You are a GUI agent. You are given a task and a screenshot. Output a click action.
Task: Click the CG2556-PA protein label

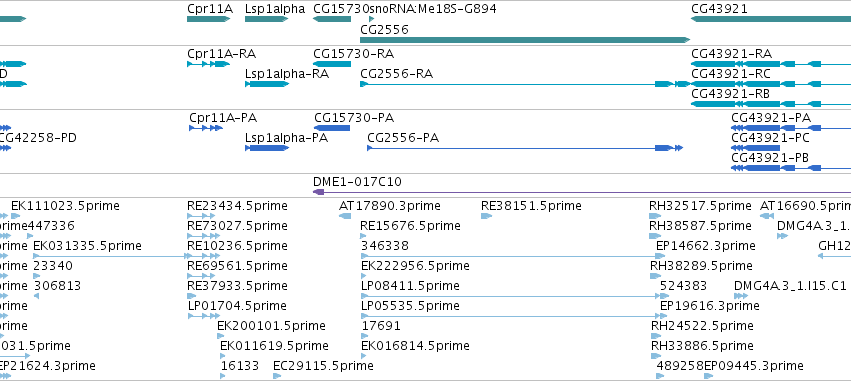coord(403,138)
